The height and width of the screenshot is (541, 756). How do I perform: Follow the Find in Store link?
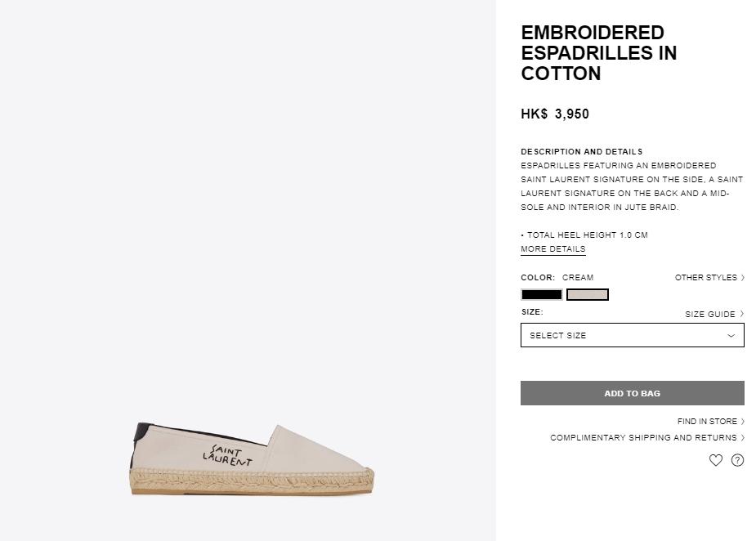click(707, 422)
